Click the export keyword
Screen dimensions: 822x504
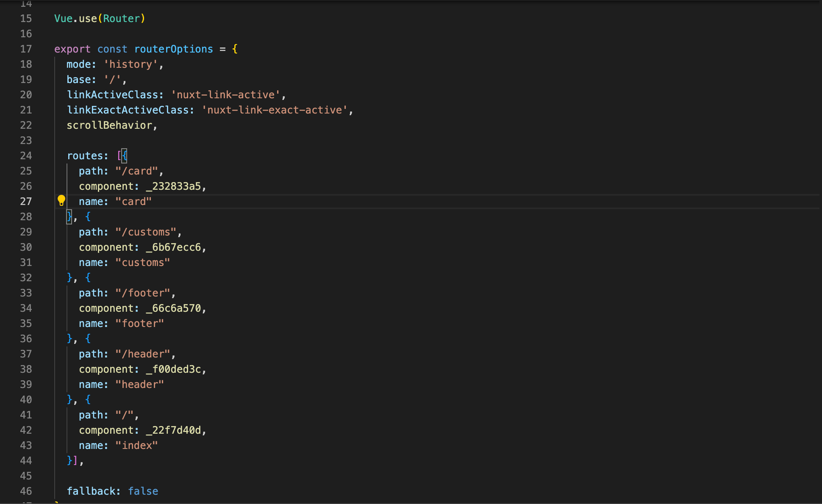pyautogui.click(x=72, y=49)
